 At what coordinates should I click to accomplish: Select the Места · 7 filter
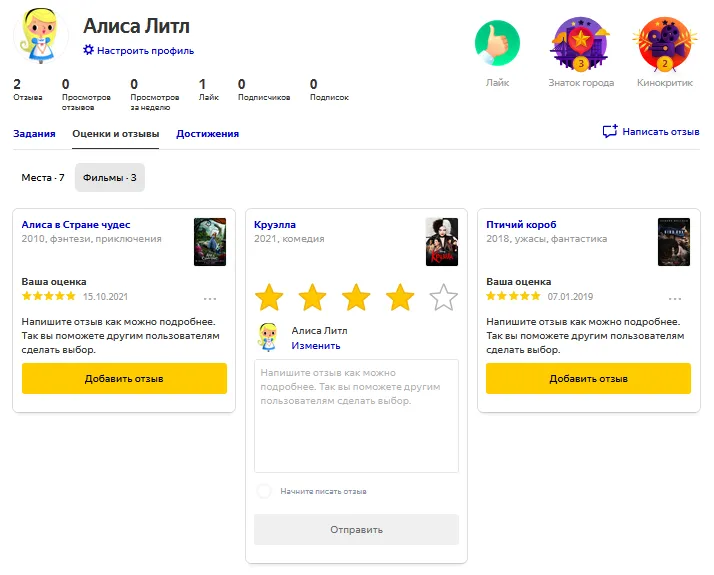click(x=43, y=178)
